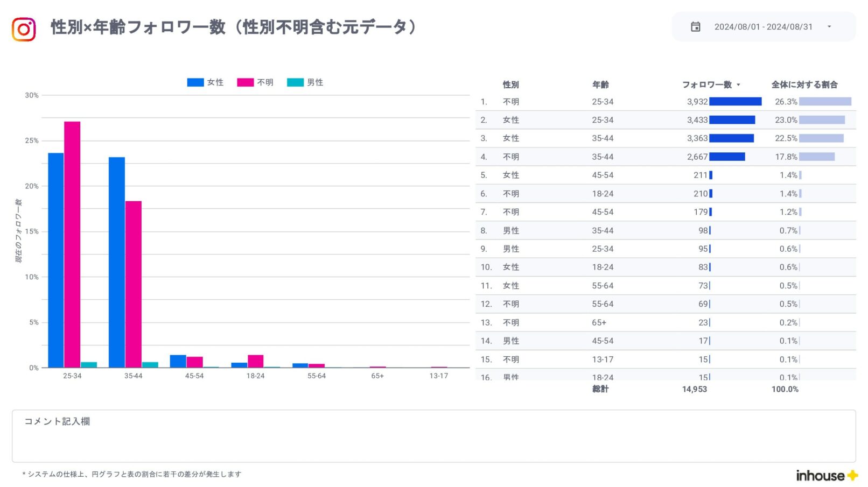Toggle 男性 series in chart legend
This screenshot has width=868, height=487.
(305, 82)
